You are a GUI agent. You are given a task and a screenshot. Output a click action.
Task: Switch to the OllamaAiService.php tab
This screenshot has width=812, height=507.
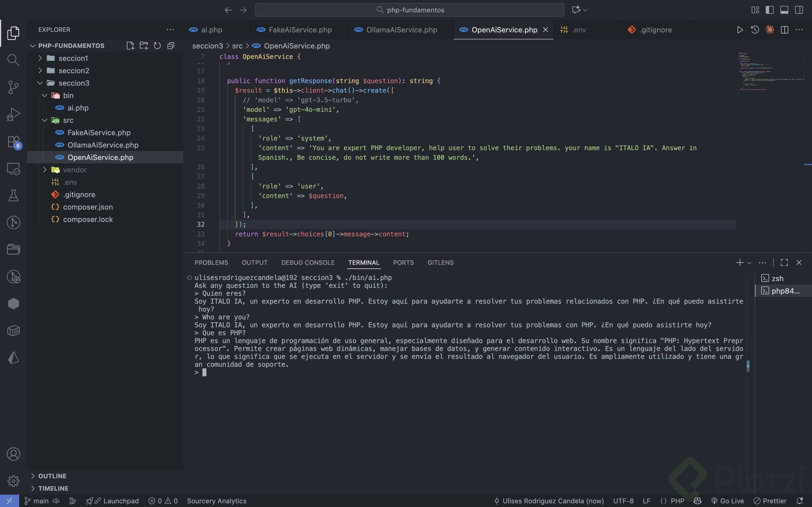coord(401,30)
